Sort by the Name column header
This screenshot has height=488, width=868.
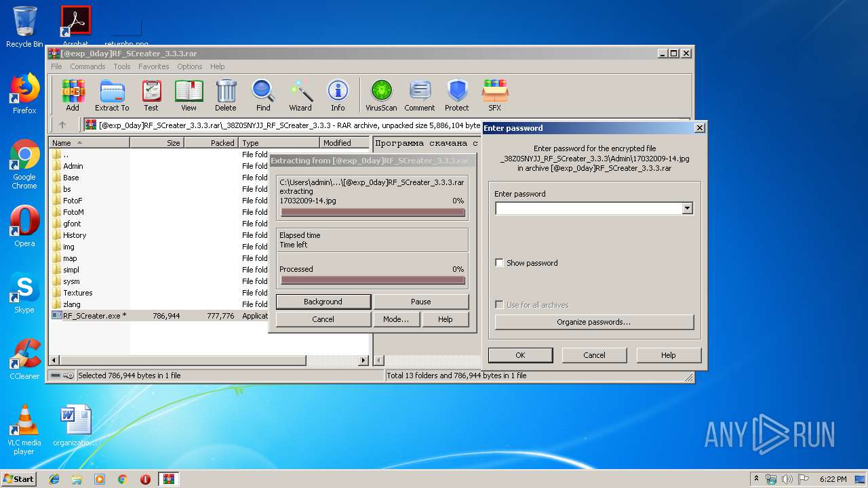click(89, 143)
